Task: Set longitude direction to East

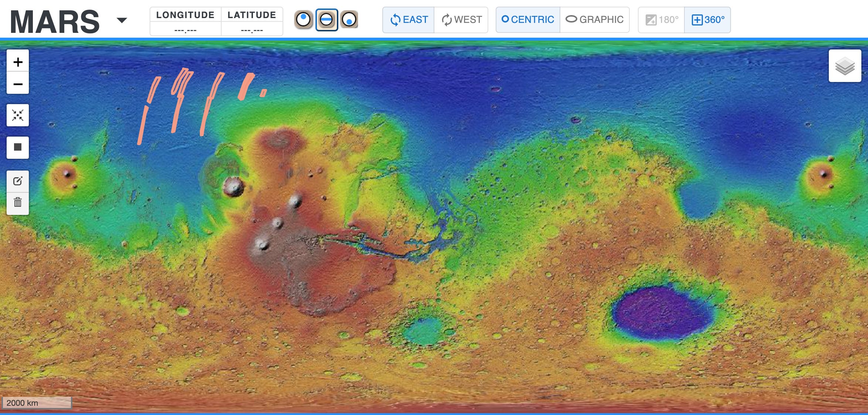Action: click(409, 20)
